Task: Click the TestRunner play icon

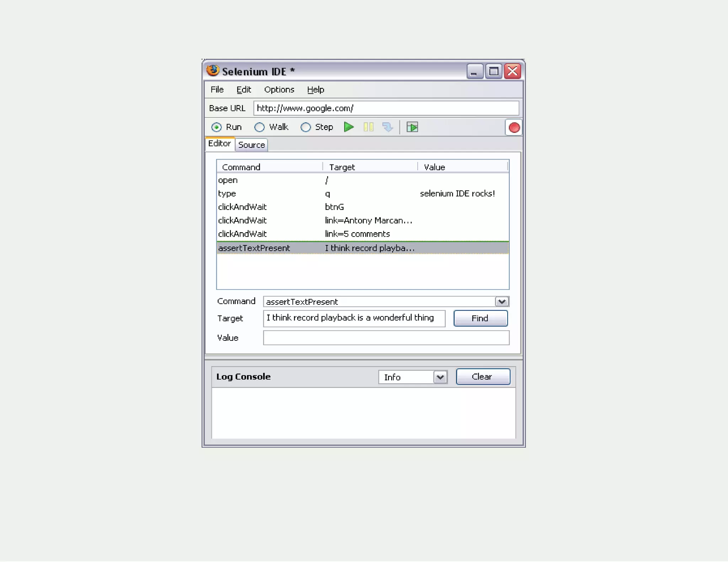Action: (x=412, y=127)
